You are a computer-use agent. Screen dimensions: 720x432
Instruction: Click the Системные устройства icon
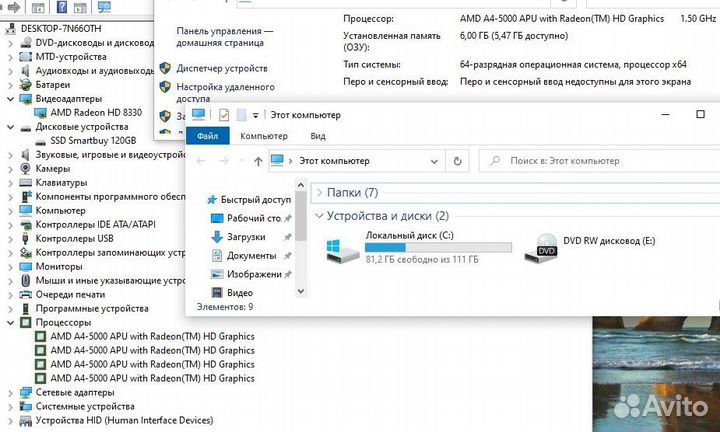tap(26, 407)
